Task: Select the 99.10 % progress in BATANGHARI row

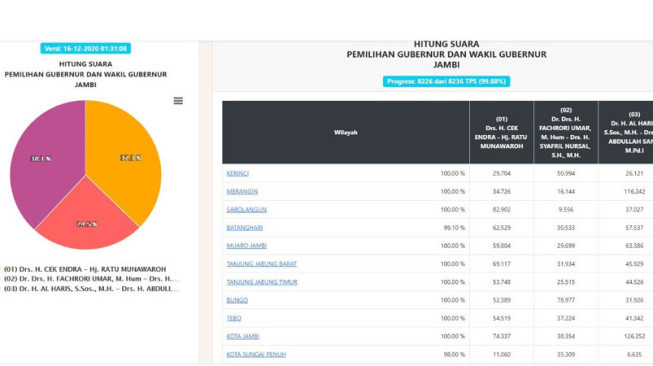Action: coord(454,228)
